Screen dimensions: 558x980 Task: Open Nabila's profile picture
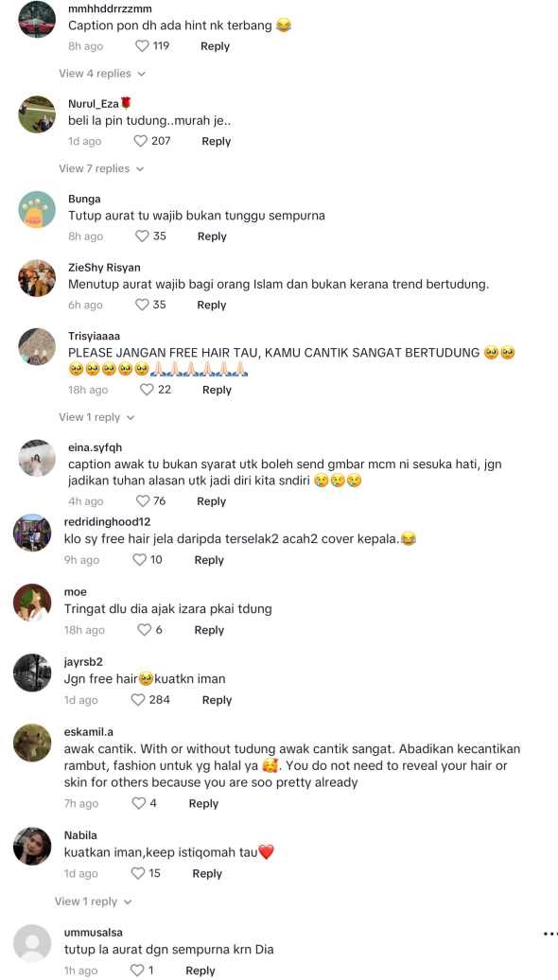click(32, 847)
